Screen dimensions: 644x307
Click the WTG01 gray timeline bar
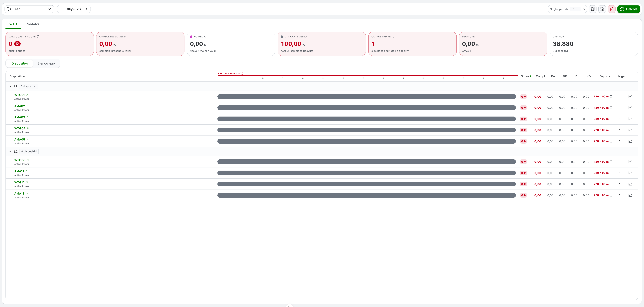367,97
